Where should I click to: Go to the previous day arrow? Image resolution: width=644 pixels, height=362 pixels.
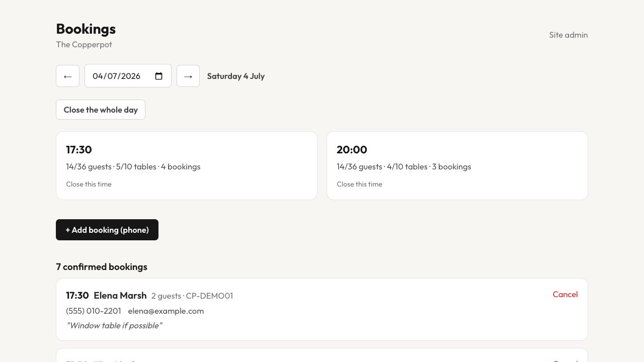pos(67,76)
